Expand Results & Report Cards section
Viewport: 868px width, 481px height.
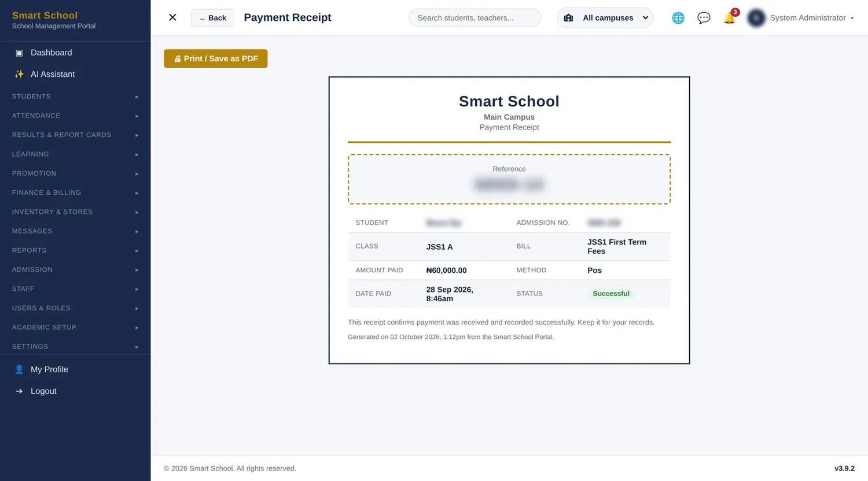coord(75,135)
